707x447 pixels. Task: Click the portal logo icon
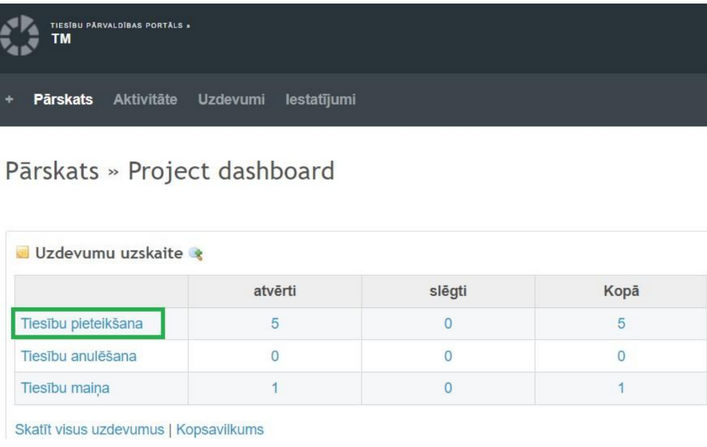click(x=19, y=35)
